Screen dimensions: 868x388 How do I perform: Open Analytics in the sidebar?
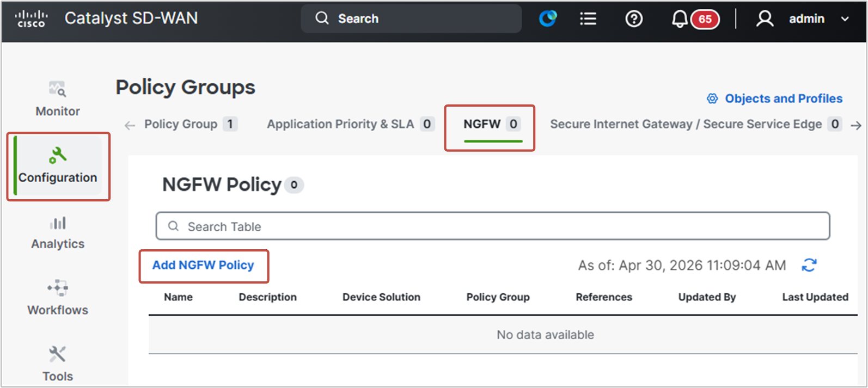pos(58,232)
